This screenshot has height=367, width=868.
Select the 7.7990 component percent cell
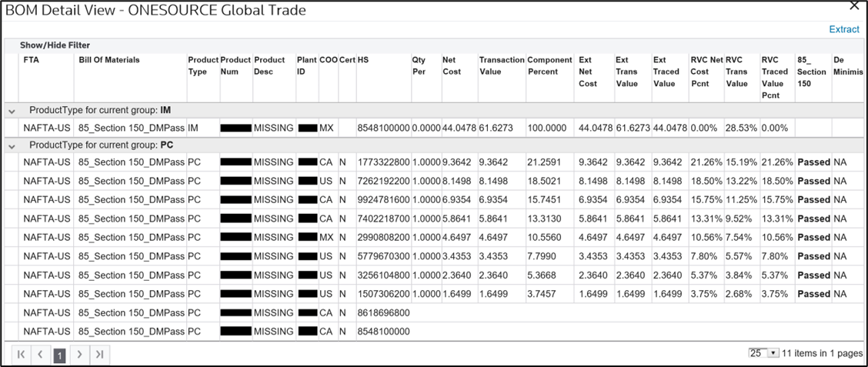tap(540, 256)
